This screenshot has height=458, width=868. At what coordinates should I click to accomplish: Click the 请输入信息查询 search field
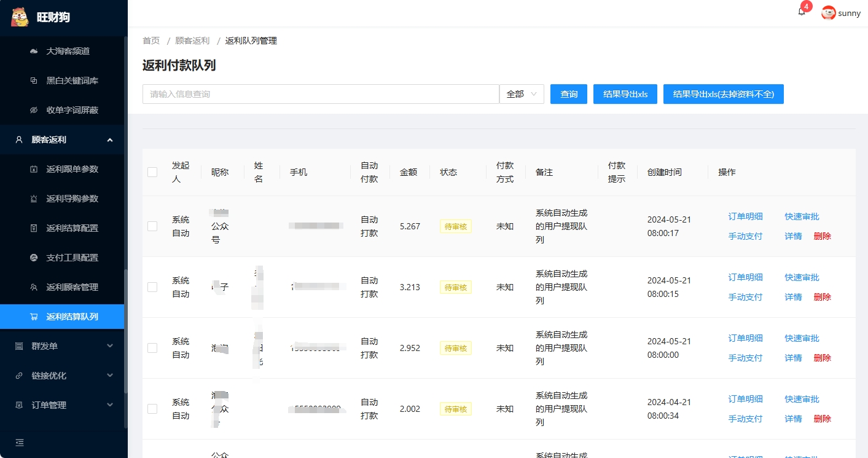(x=321, y=94)
